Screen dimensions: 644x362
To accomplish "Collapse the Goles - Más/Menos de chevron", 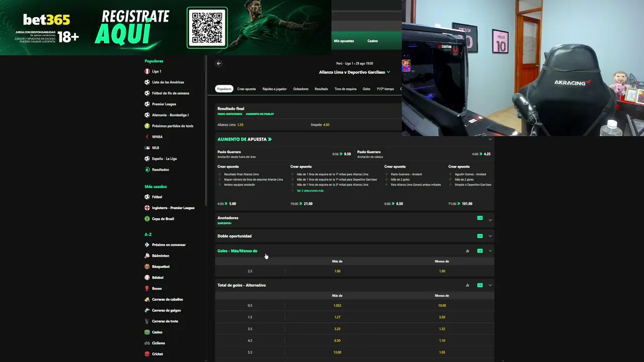I will point(490,251).
